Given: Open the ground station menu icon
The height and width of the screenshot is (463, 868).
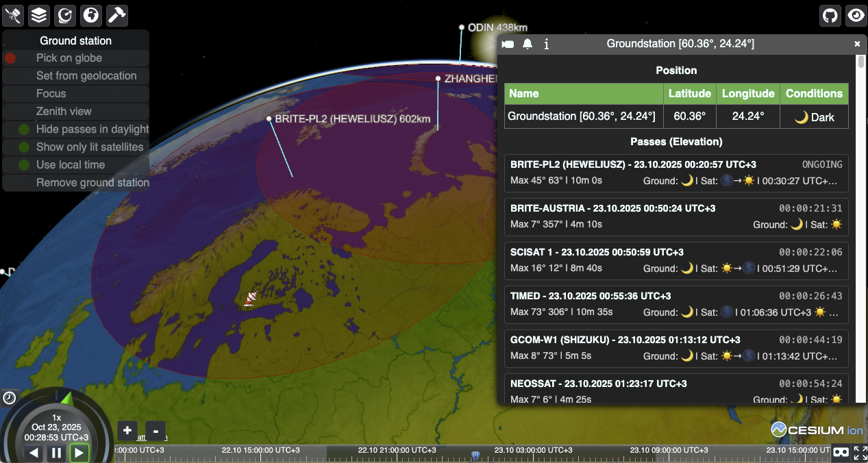Looking at the screenshot, I should click(65, 14).
